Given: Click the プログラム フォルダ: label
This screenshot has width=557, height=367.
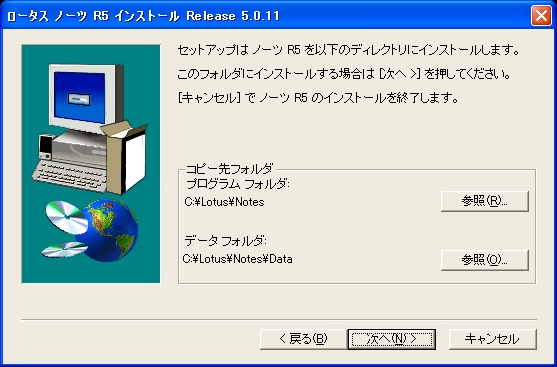Looking at the screenshot, I should (x=238, y=184).
